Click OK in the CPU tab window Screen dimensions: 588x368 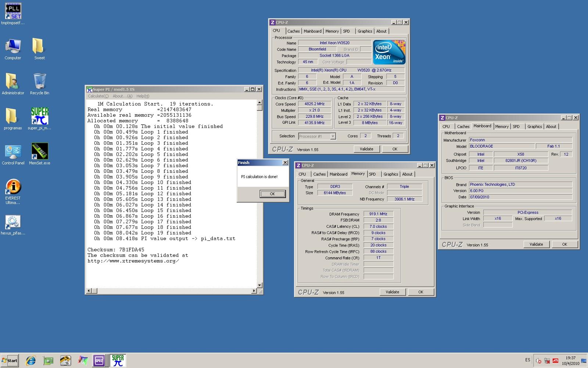pyautogui.click(x=395, y=149)
